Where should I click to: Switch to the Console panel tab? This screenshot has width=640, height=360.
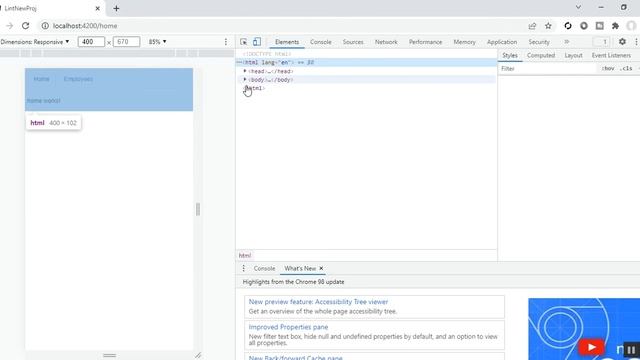(x=321, y=42)
